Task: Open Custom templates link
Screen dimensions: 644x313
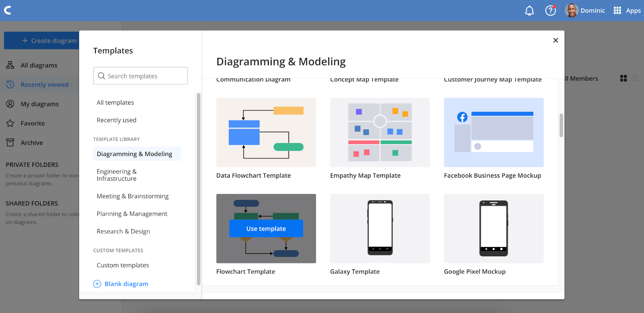Action: coord(123,265)
